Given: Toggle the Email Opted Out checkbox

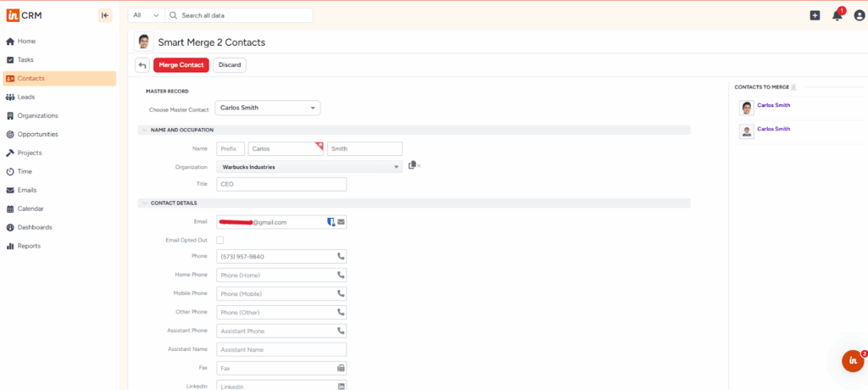Looking at the screenshot, I should point(220,241).
